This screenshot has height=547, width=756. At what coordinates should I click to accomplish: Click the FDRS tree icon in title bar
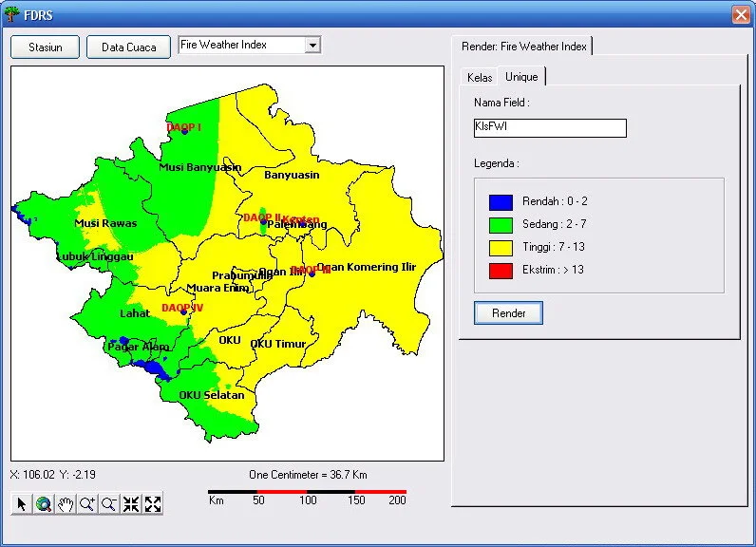pyautogui.click(x=12, y=14)
